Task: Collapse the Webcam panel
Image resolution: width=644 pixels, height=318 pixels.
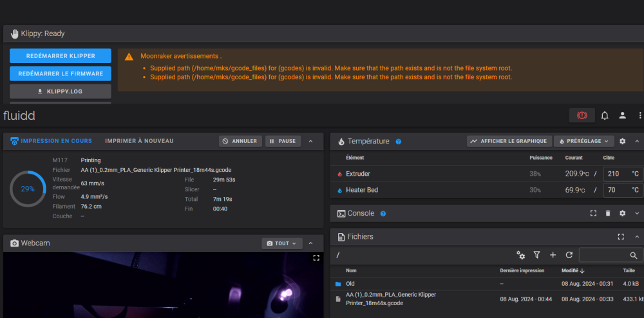Action: click(310, 243)
